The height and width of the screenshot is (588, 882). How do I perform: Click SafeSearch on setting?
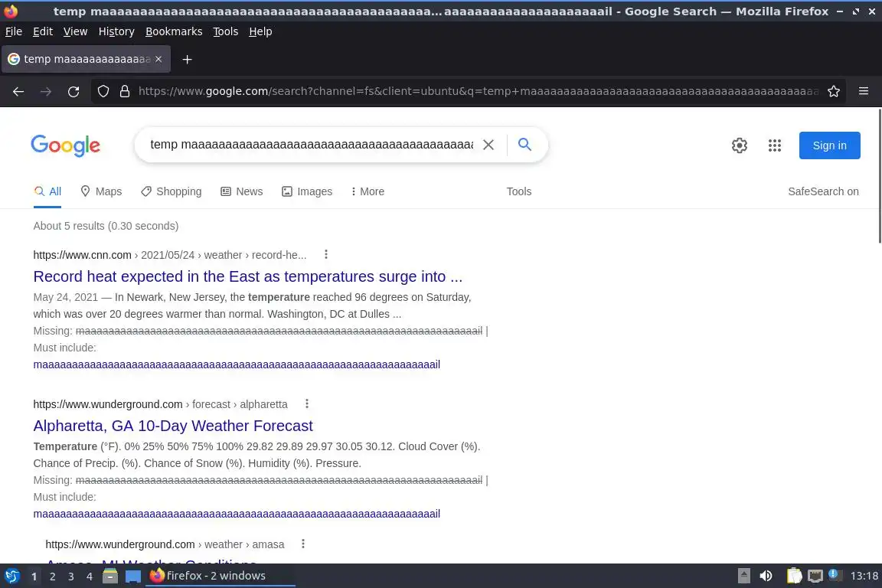click(823, 191)
